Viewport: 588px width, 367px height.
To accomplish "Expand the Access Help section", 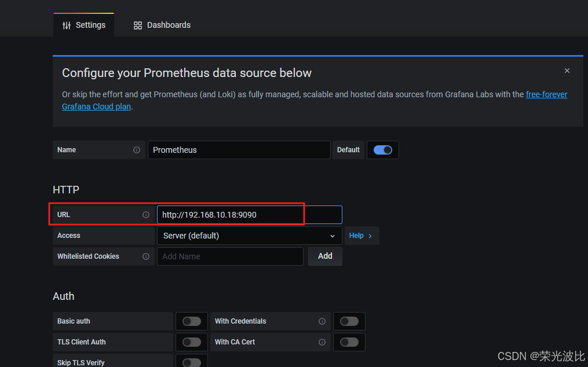I will coord(361,236).
